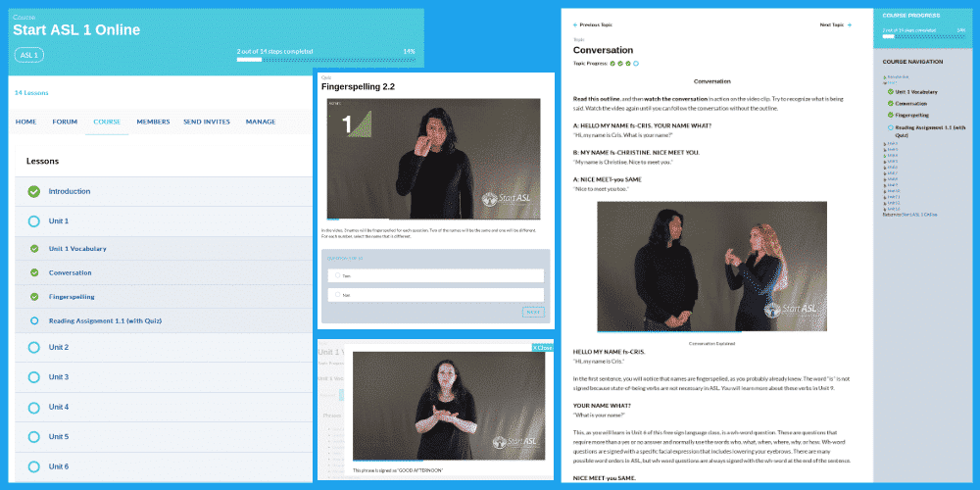This screenshot has height=490, width=980.
Task: Open Reading Assignment 1.1 (with Quiz) in Lessons list
Action: 105,320
